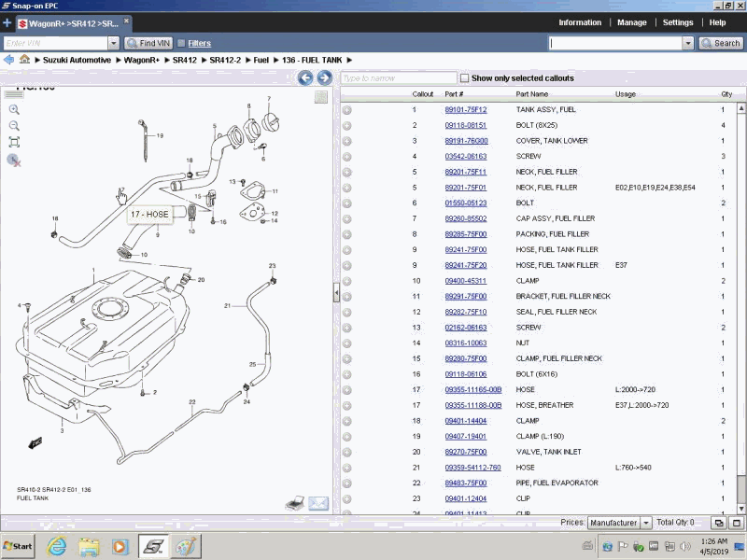
Task: Open the Manage menu
Action: pos(632,22)
